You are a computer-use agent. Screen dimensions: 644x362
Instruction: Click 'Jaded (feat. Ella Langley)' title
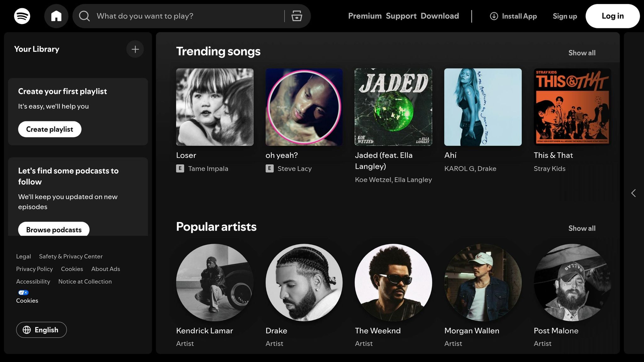(x=384, y=161)
